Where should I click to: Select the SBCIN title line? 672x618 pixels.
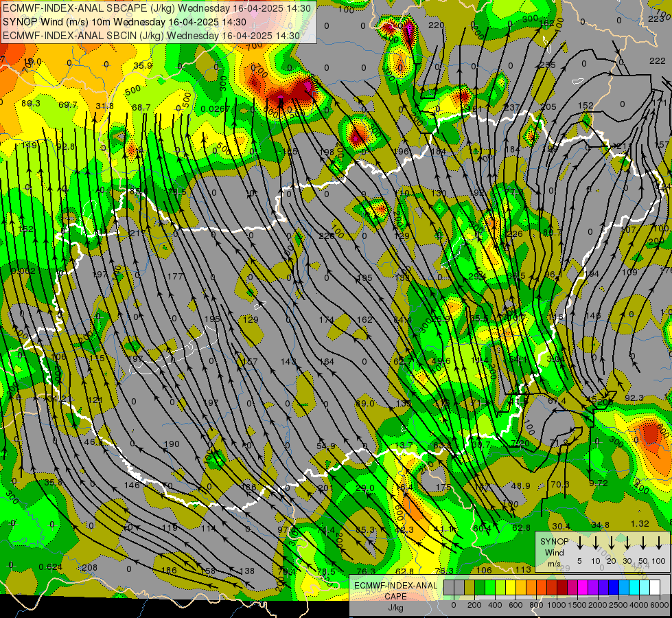151,36
